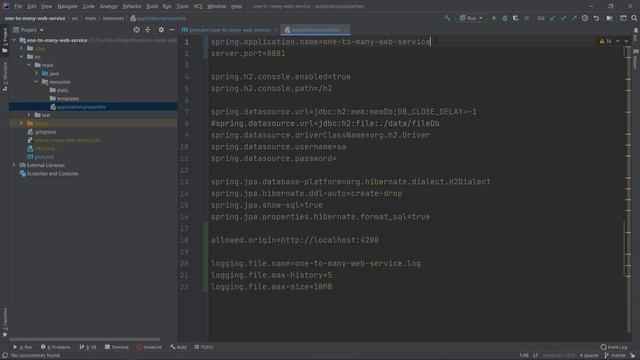
Task: Toggle the Maven tool window on right edge
Action: (636, 60)
